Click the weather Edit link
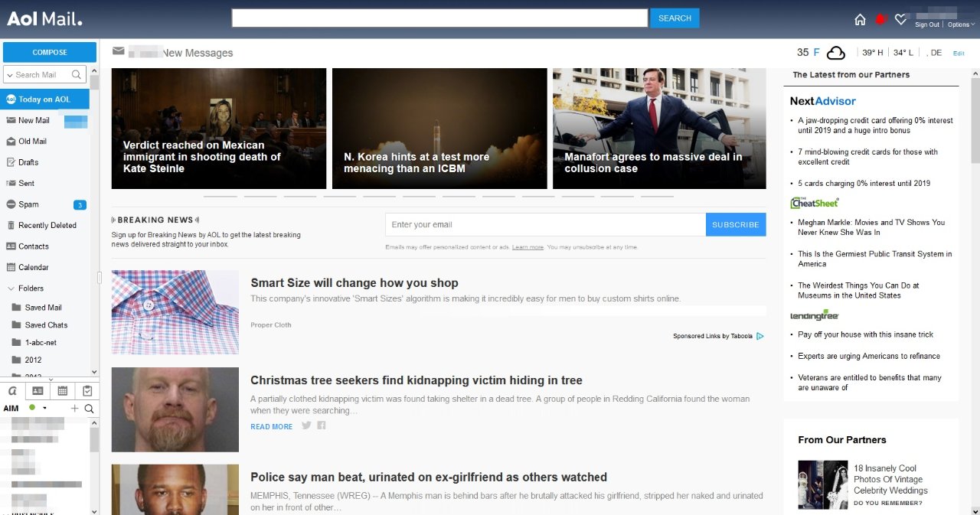This screenshot has height=515, width=980. (959, 53)
